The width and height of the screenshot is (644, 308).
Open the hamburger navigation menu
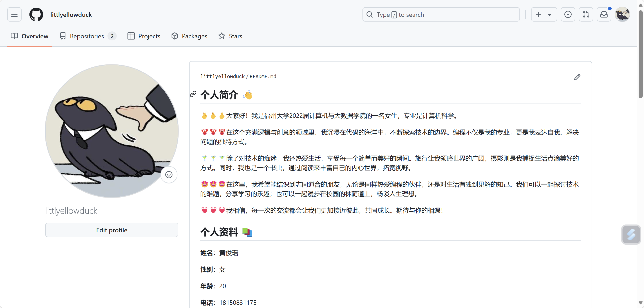click(x=14, y=14)
